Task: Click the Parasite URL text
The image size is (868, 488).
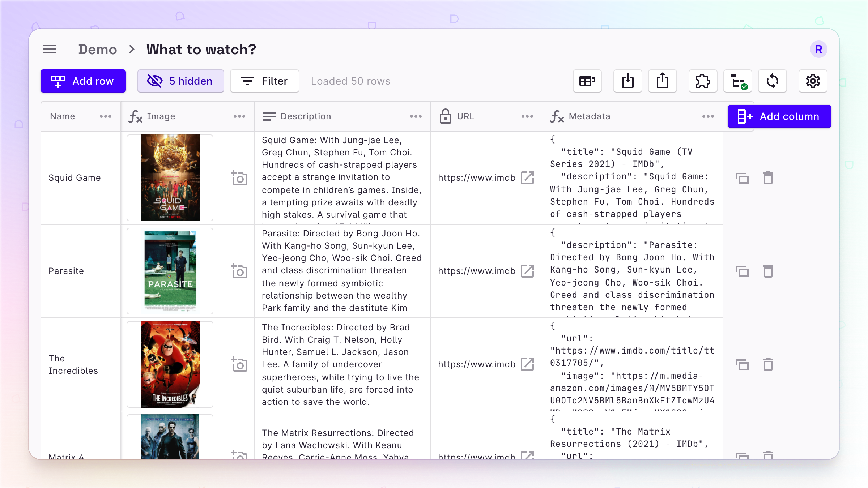Action: point(476,271)
